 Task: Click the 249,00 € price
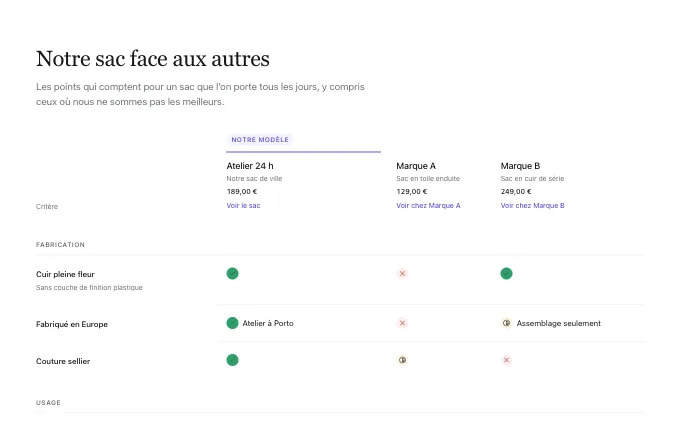516,191
